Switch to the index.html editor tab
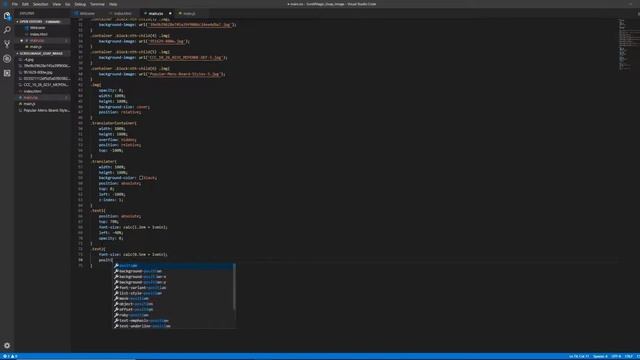This screenshot has height=360, width=640. (123, 13)
